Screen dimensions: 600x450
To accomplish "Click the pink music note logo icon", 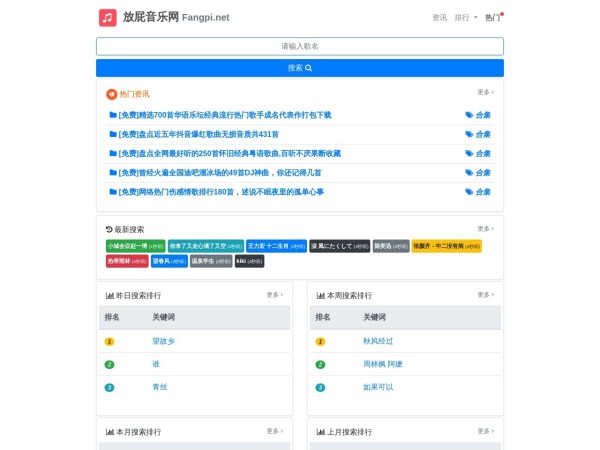I will click(x=107, y=17).
